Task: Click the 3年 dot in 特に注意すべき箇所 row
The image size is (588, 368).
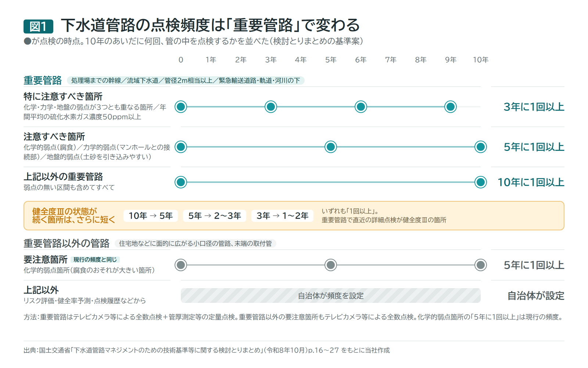Action: click(271, 107)
